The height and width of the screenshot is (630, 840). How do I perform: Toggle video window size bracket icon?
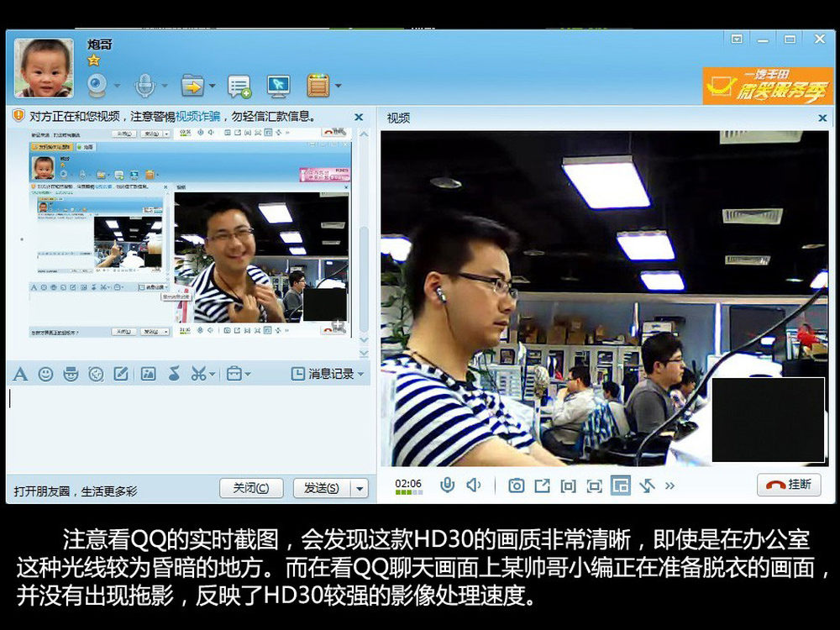click(x=569, y=486)
